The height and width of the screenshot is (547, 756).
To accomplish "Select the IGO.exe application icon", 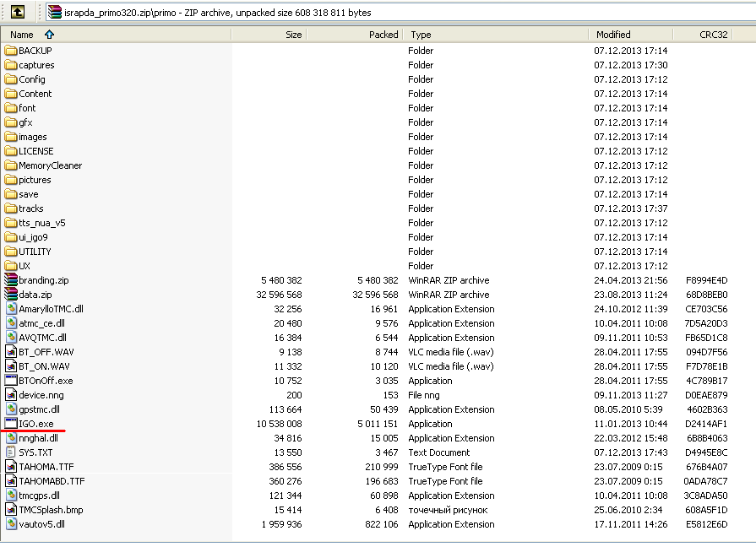I will click(x=11, y=424).
